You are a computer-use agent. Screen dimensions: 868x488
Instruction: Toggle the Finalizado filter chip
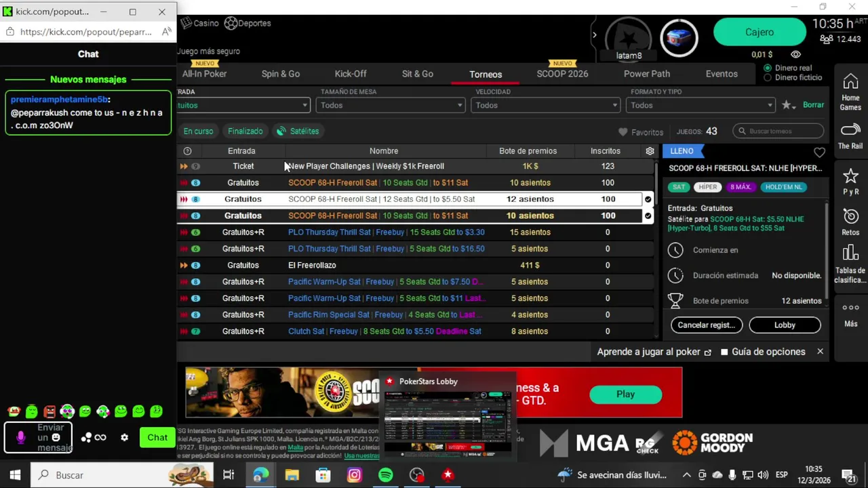pos(245,131)
